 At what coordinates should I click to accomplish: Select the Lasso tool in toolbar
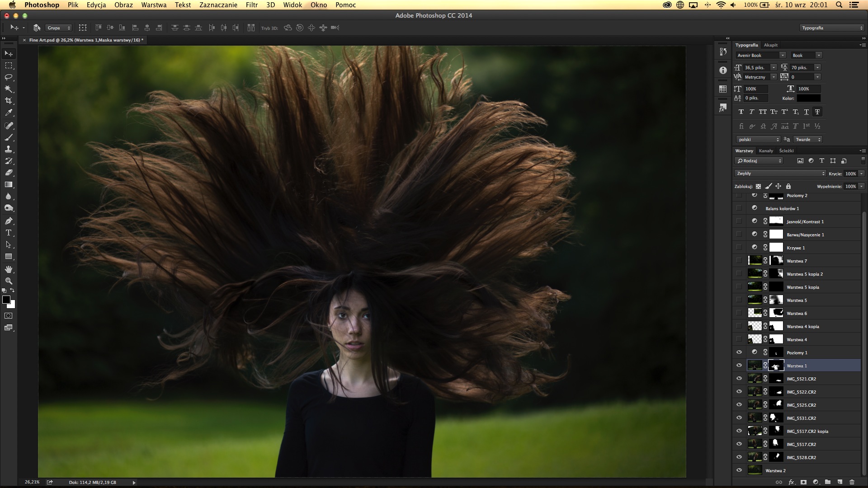coord(8,77)
